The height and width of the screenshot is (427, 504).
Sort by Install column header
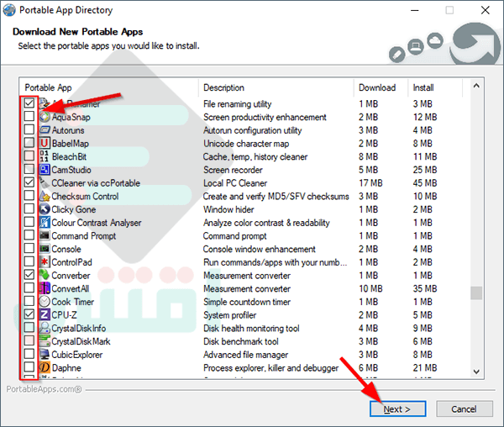click(435, 87)
